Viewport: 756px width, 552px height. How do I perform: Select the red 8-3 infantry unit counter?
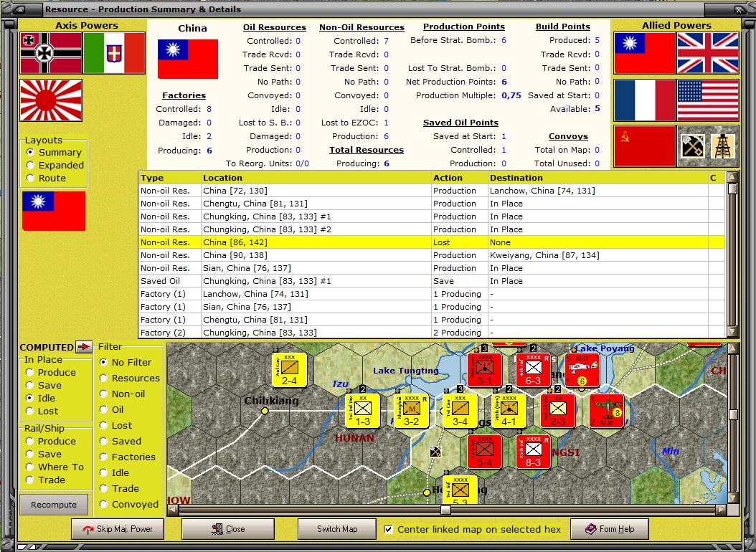point(533,452)
